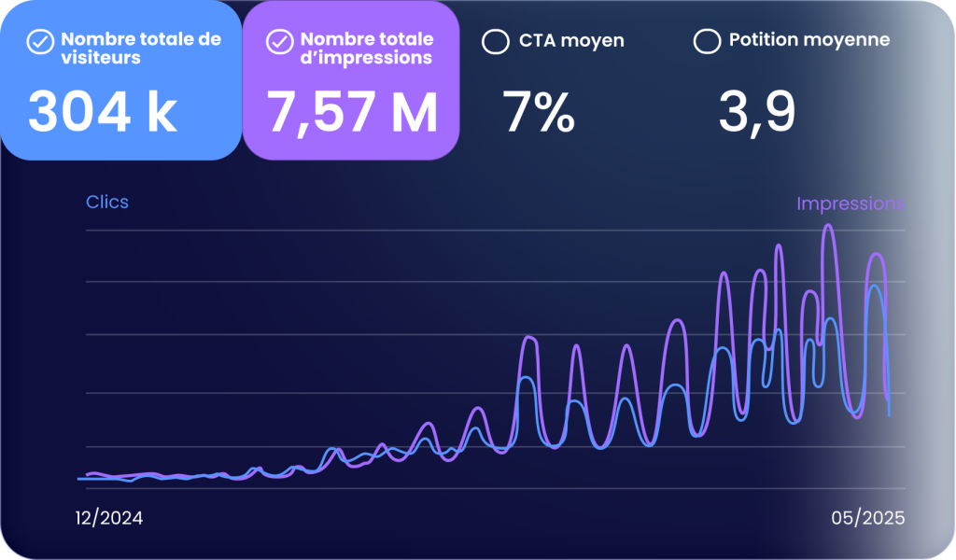
Task: Click the highest peak of blue clicks line
Action: pos(875,286)
